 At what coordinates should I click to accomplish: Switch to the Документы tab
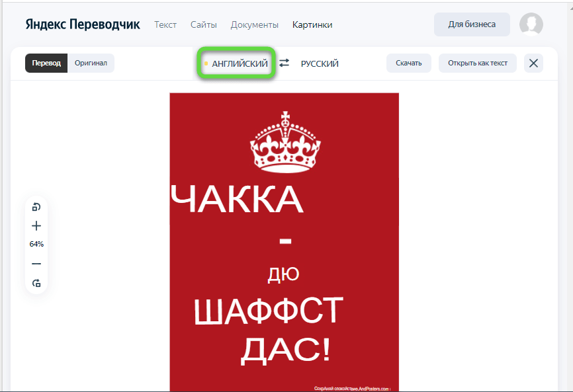point(254,25)
